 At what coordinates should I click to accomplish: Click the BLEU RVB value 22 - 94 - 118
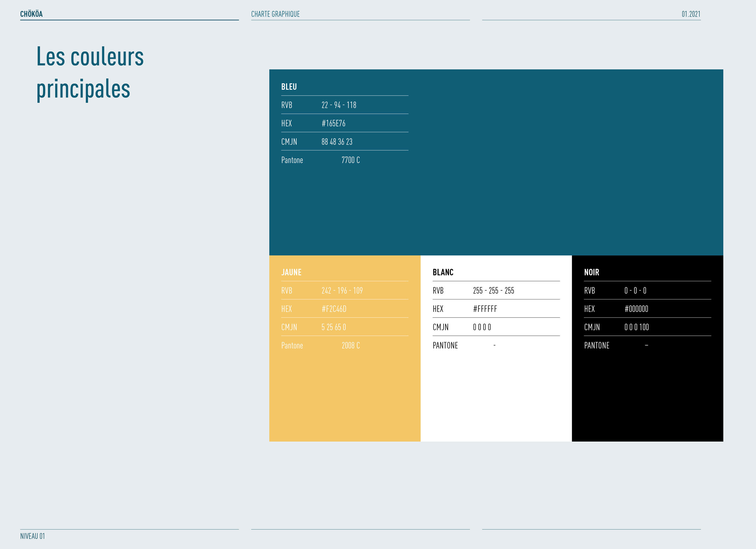[x=339, y=105]
